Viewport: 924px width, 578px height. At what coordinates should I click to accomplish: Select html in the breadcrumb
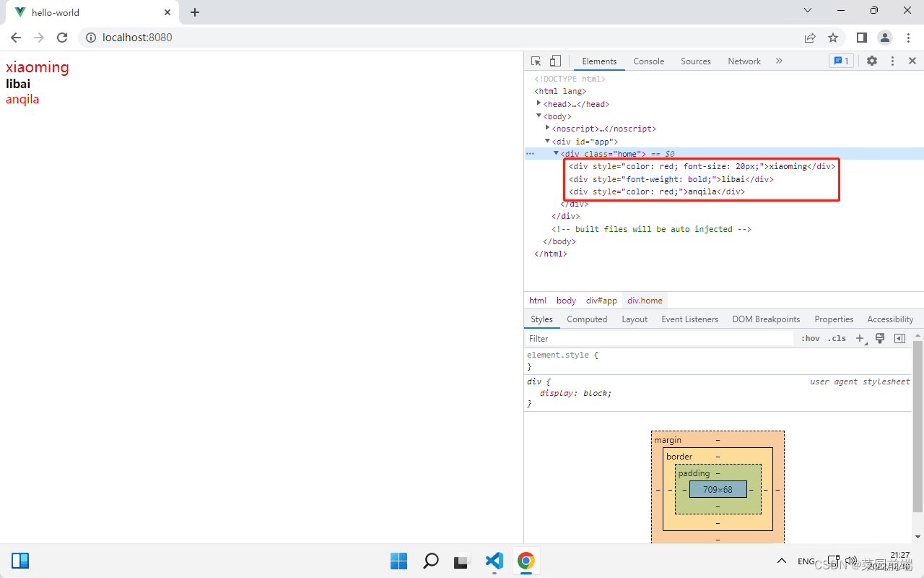coord(538,301)
